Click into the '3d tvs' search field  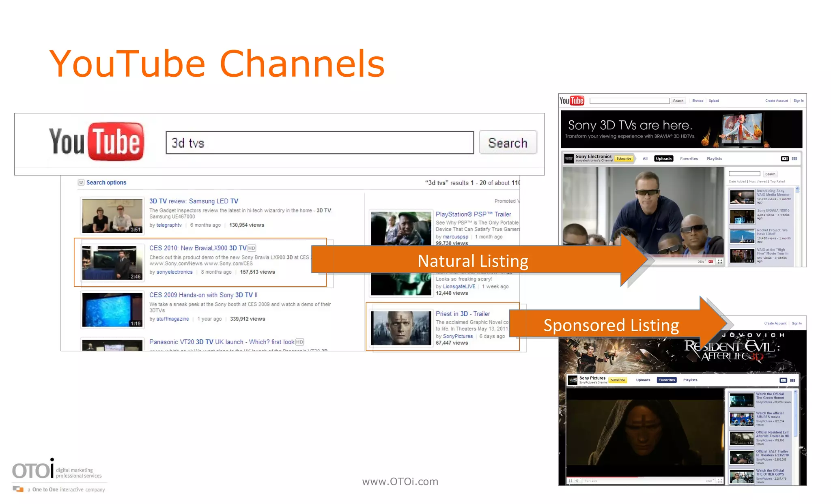tap(320, 142)
